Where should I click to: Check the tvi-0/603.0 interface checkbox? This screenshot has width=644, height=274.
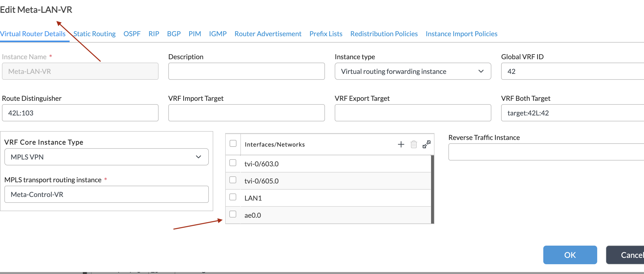pyautogui.click(x=233, y=163)
